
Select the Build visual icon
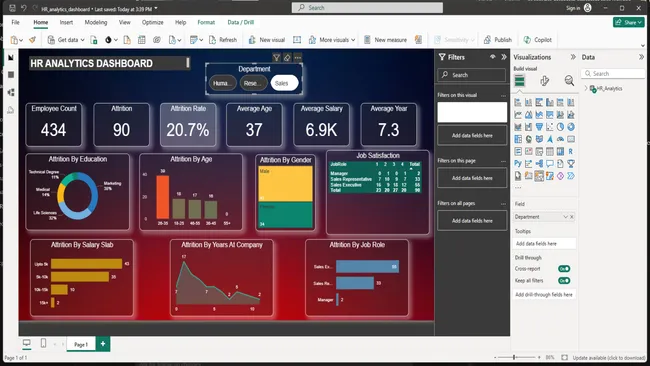pos(519,81)
